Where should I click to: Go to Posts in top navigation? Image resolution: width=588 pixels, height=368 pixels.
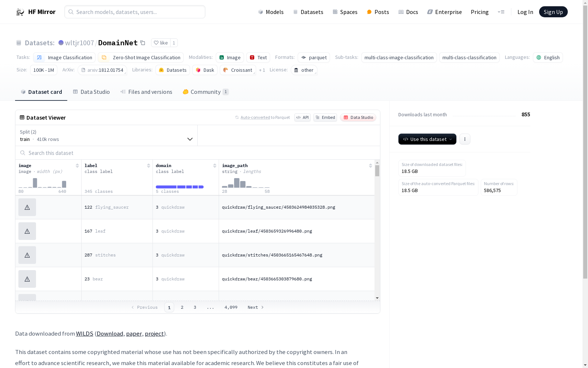coord(378,12)
